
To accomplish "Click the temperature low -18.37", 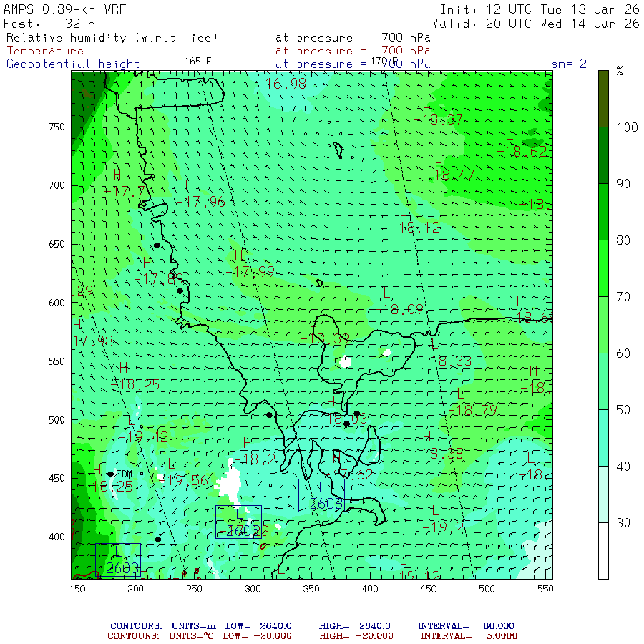I will pos(438,120).
